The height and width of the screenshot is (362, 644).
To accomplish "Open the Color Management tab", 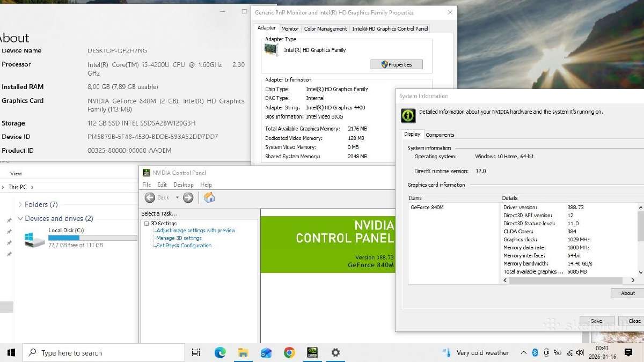I will click(326, 29).
